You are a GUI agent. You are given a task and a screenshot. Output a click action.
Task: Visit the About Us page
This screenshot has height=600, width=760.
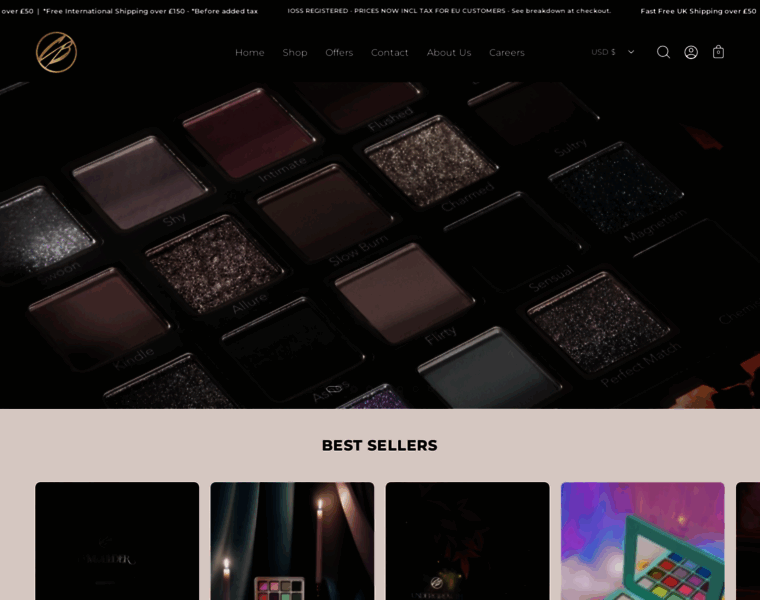click(x=449, y=52)
